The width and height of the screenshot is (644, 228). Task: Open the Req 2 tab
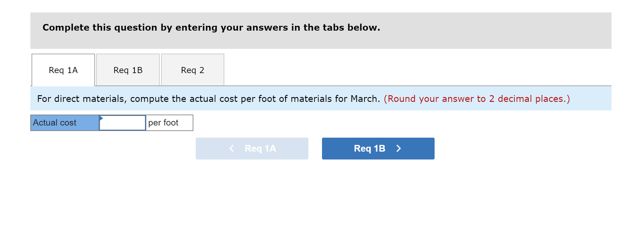tap(193, 70)
